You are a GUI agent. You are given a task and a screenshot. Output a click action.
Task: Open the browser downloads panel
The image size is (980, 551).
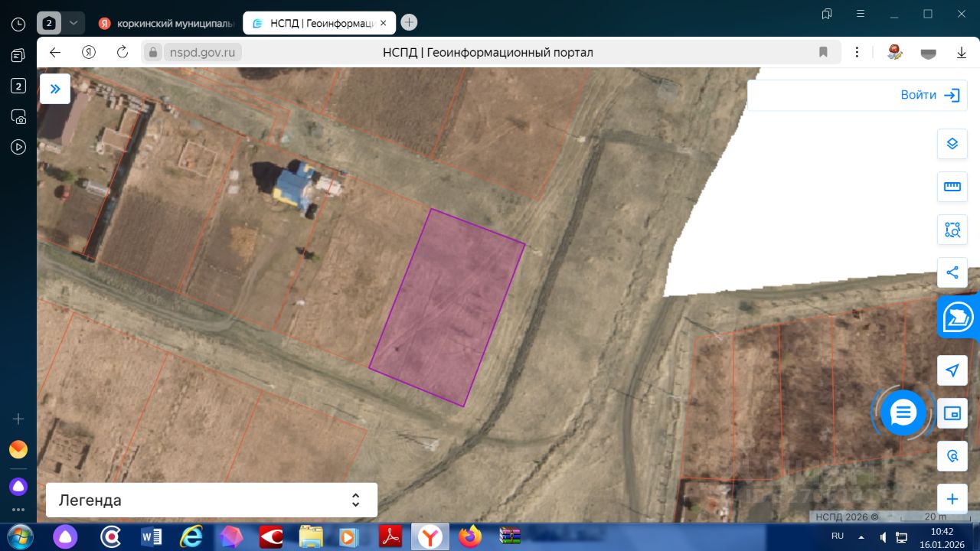pyautogui.click(x=962, y=52)
